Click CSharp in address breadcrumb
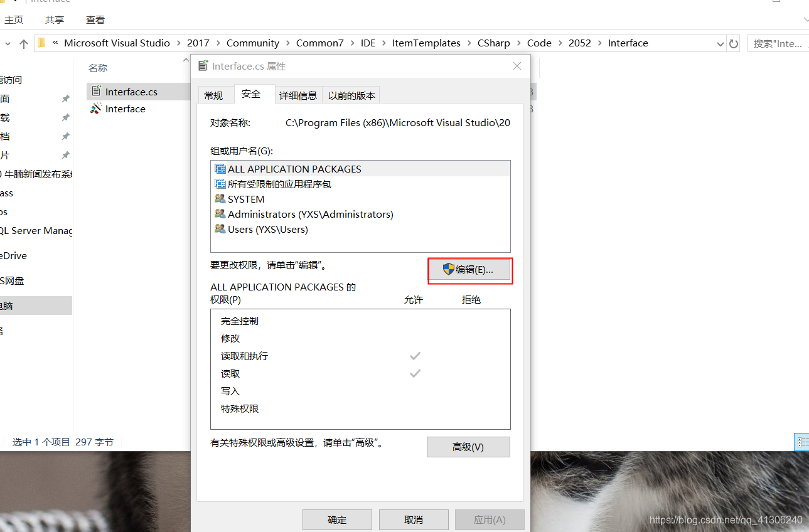The width and height of the screenshot is (809, 532). tap(494, 43)
